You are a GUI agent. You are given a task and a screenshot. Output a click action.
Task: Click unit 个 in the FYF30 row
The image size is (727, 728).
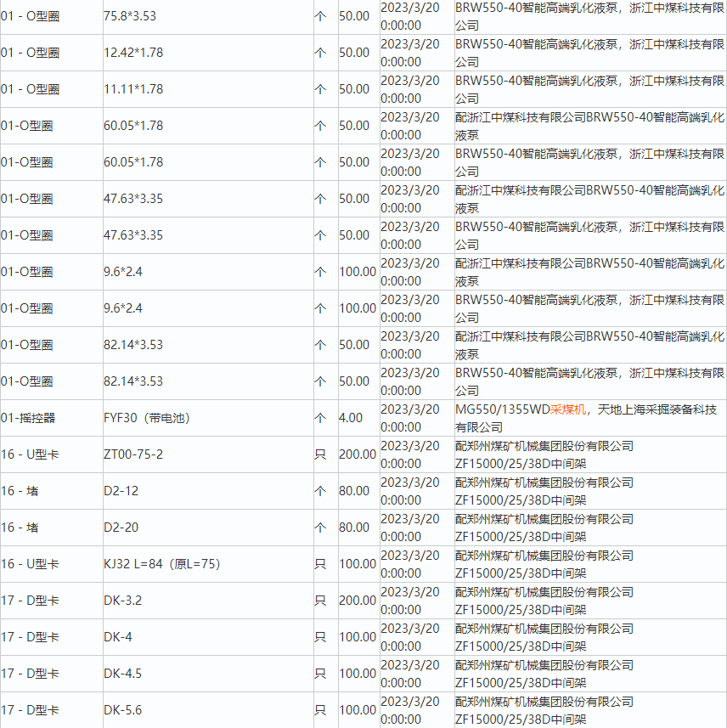325,418
